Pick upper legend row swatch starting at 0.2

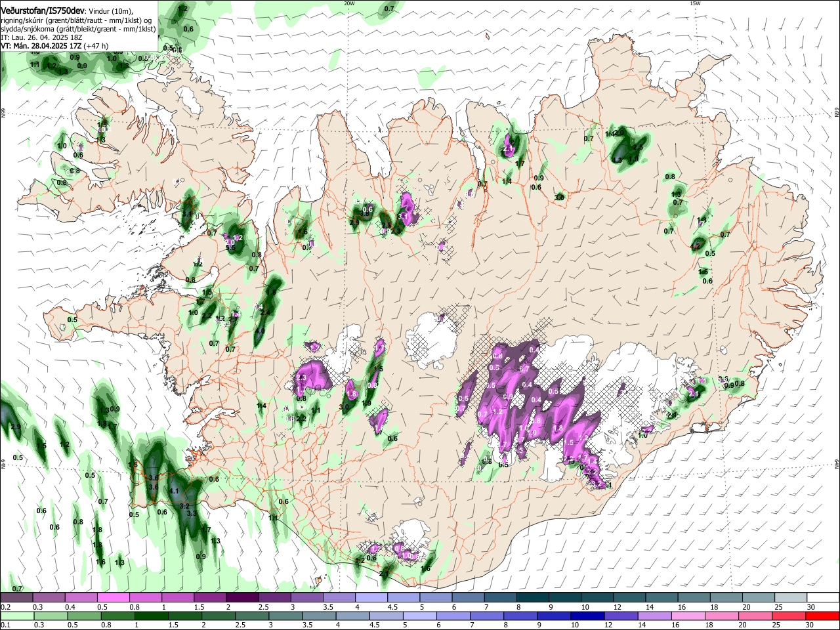[x=16, y=597]
